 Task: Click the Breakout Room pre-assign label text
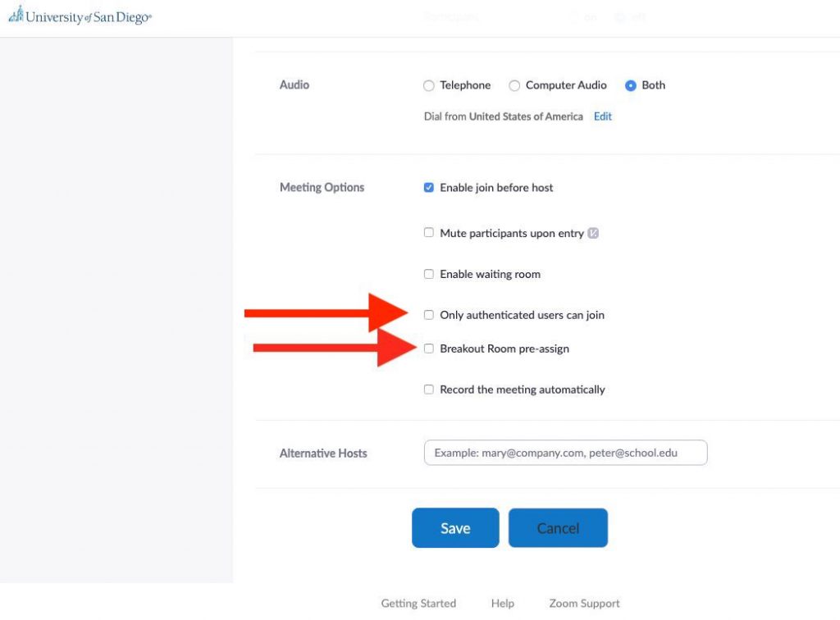504,349
